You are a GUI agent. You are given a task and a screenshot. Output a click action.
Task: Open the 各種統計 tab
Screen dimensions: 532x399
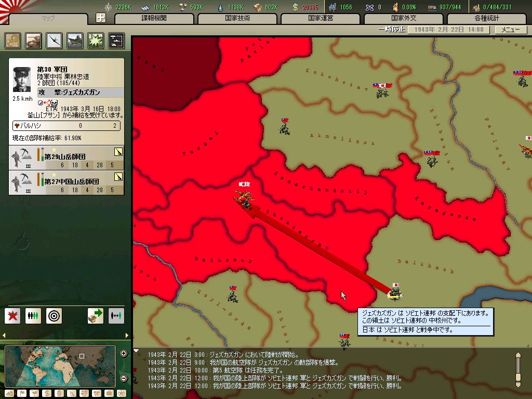click(x=487, y=18)
